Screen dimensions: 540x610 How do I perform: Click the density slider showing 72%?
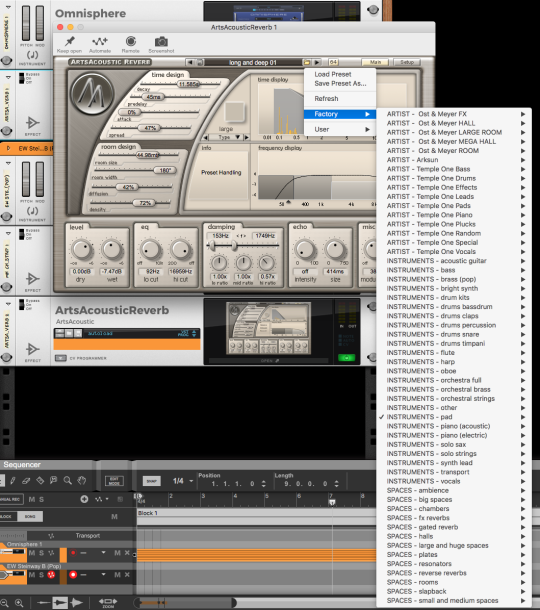pyautogui.click(x=145, y=203)
